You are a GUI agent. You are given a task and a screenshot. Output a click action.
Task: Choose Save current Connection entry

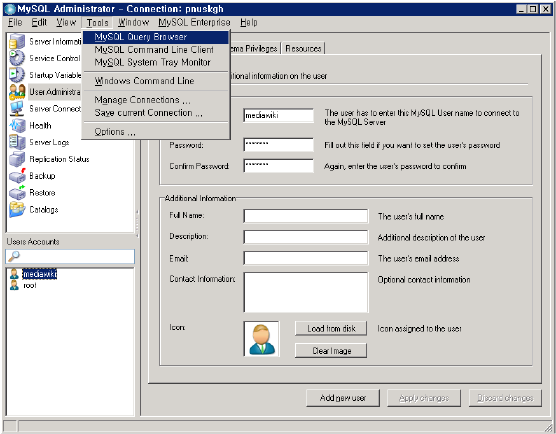coord(156,113)
